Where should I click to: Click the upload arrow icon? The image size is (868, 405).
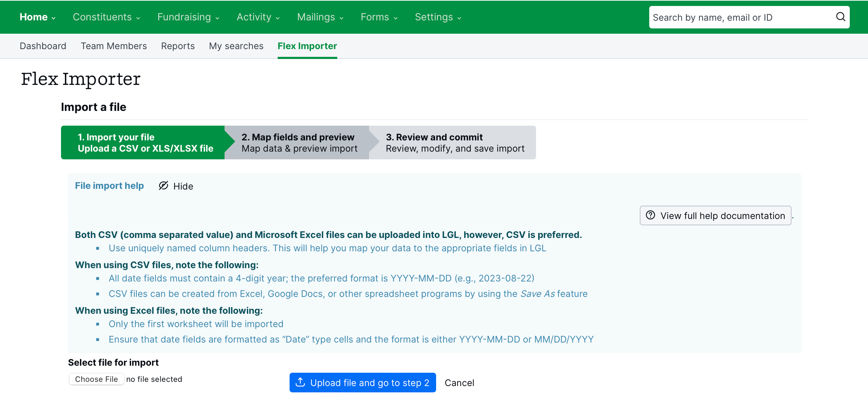[300, 382]
